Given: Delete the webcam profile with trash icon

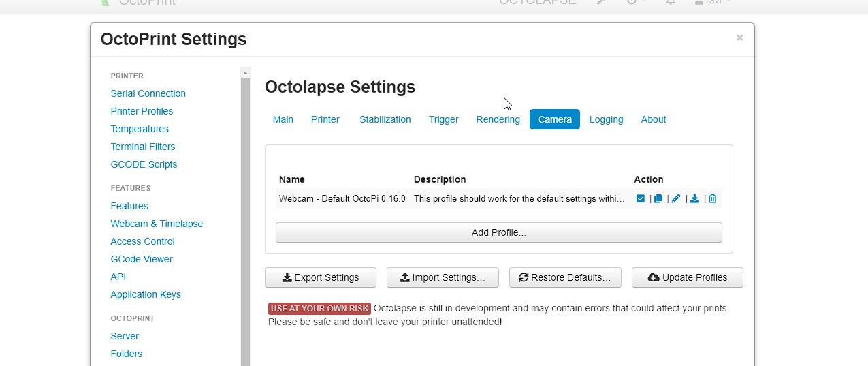Looking at the screenshot, I should click(713, 199).
